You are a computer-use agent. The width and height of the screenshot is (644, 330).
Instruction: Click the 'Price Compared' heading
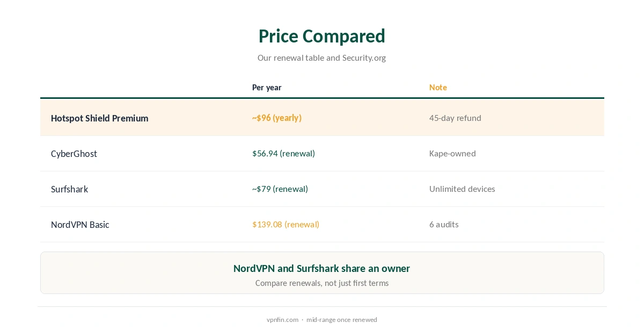coord(321,36)
